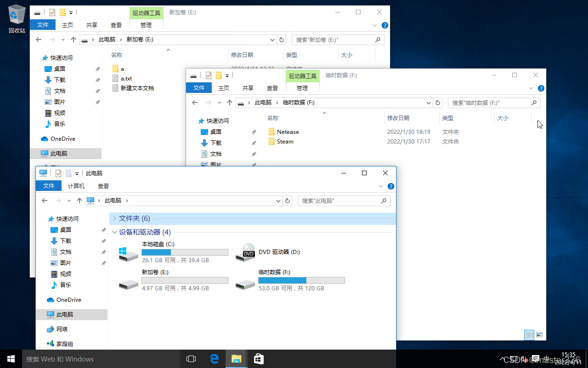Open 计算机 tab in 此电脑 window
The image size is (588, 368).
tap(76, 186)
